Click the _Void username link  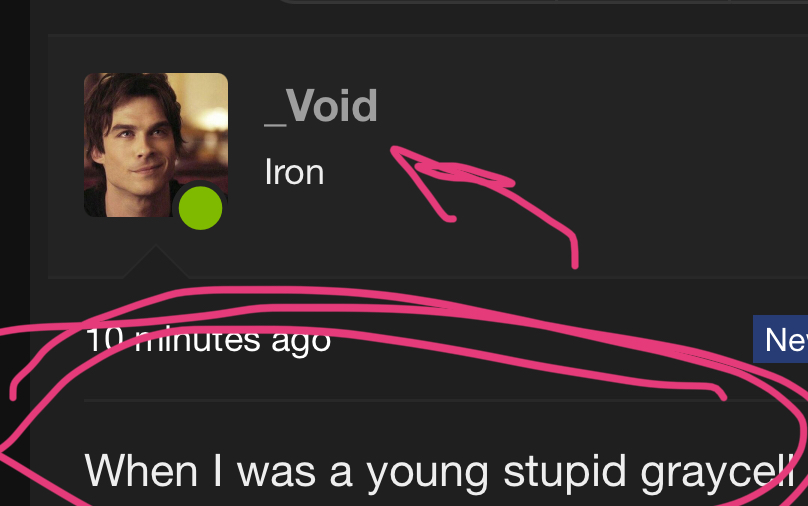point(321,106)
